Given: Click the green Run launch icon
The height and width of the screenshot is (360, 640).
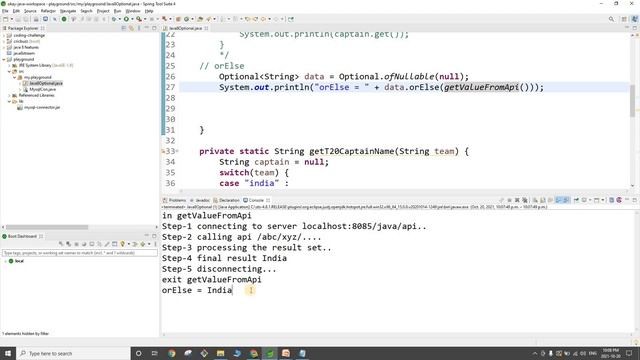Looking at the screenshot, I should tap(126, 19).
